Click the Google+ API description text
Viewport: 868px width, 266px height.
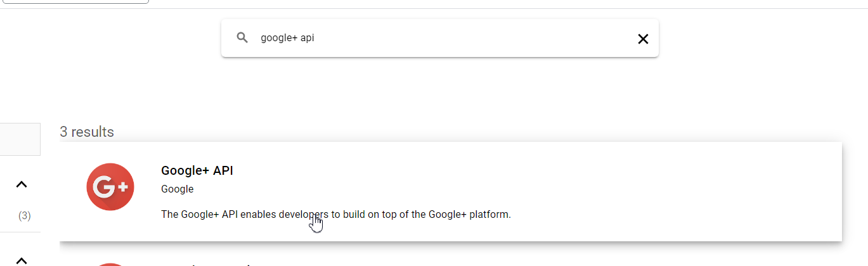click(x=336, y=214)
